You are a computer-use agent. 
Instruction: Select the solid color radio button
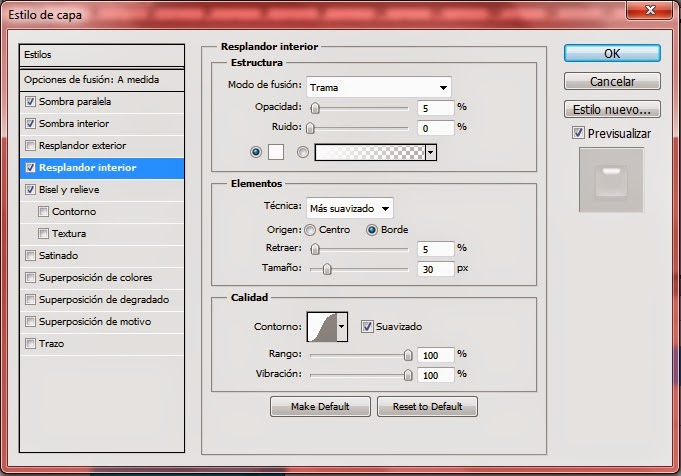point(256,152)
